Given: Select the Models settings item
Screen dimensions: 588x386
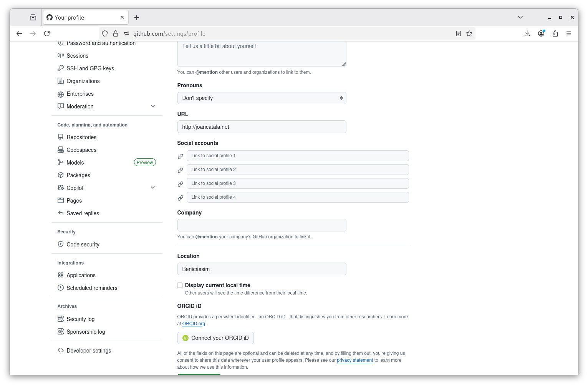Looking at the screenshot, I should coord(75,162).
